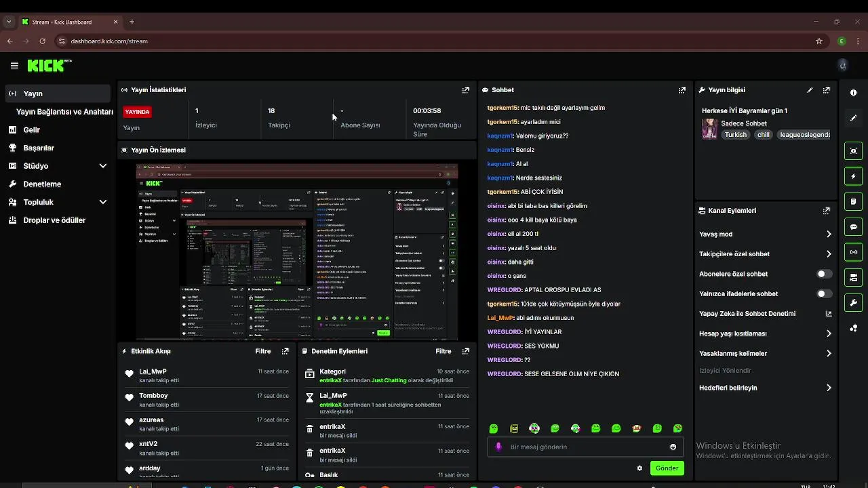The image size is (868, 488).
Task: Click the leagueoslegends stream tag
Action: (804, 135)
